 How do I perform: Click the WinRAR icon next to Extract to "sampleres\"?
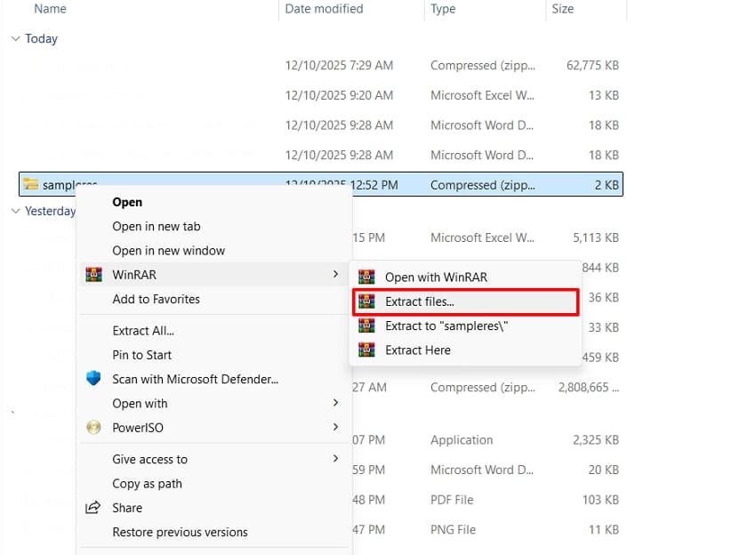(368, 326)
